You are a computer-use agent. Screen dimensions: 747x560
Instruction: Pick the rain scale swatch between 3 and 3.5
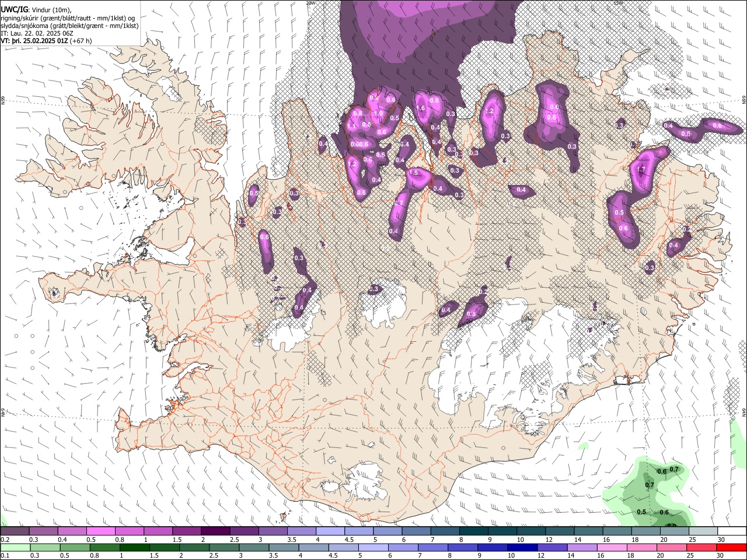point(254,548)
